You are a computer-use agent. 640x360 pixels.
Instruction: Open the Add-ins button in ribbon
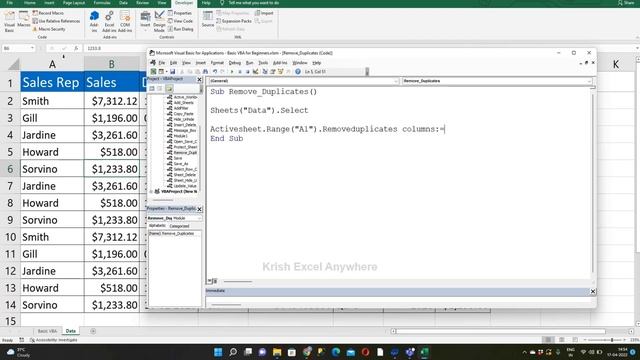coord(94,21)
